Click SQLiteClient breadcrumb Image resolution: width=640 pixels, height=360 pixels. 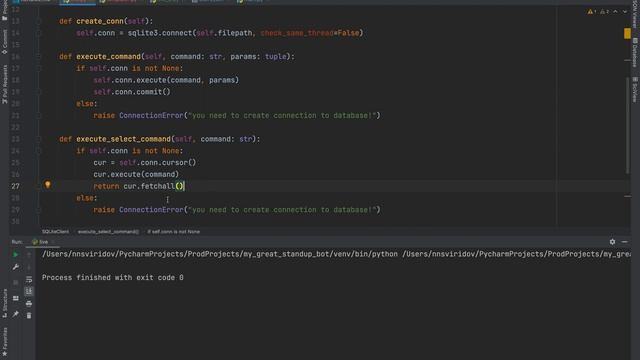56,231
